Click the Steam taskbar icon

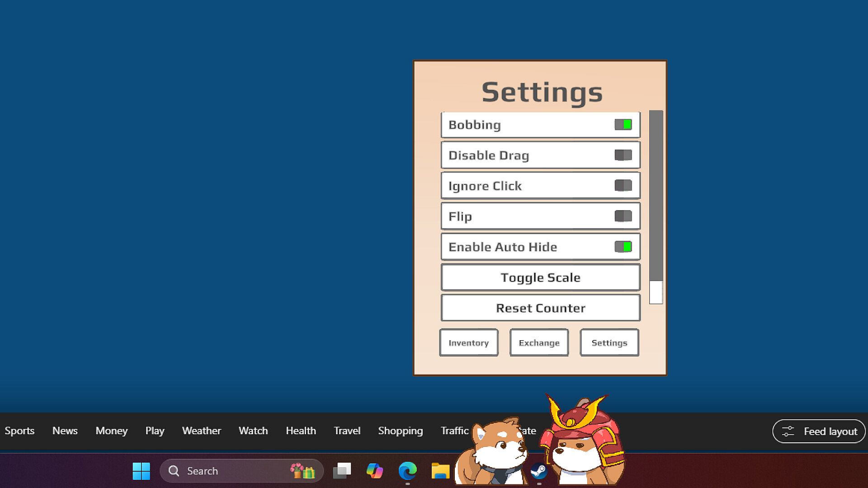[538, 471]
